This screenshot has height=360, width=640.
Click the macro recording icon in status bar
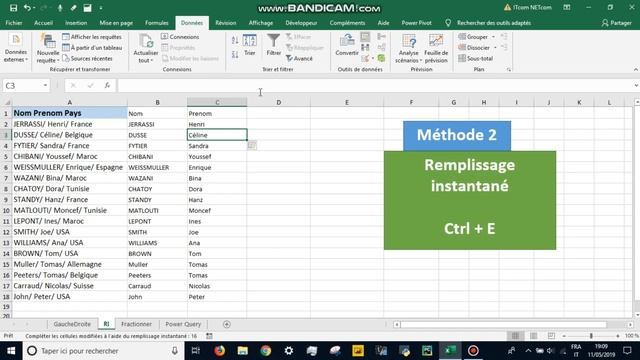click(209, 336)
